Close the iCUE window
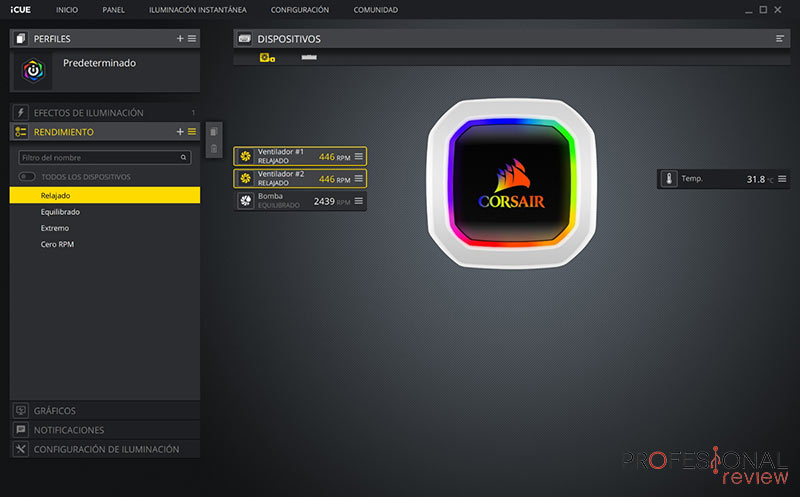The image size is (800, 497). [778, 10]
